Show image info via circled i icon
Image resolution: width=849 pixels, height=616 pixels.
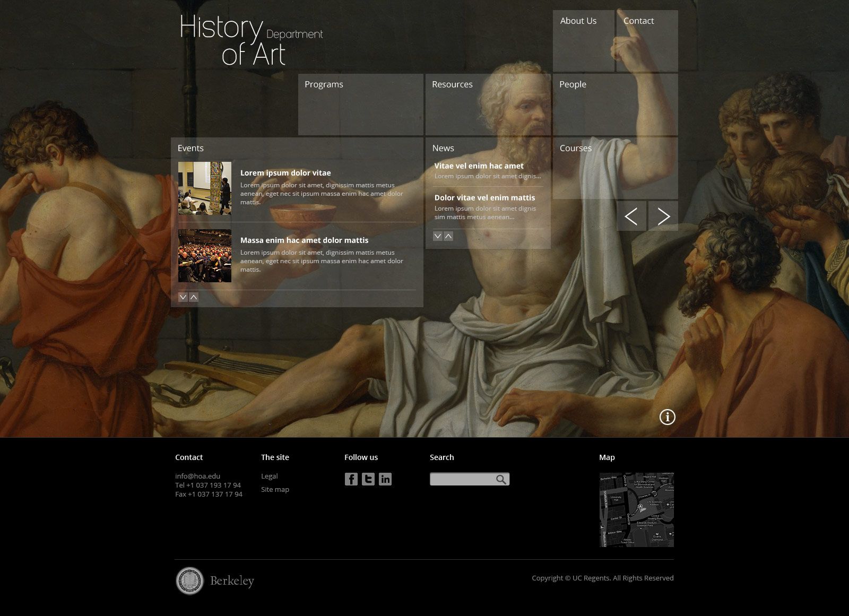[x=668, y=417]
